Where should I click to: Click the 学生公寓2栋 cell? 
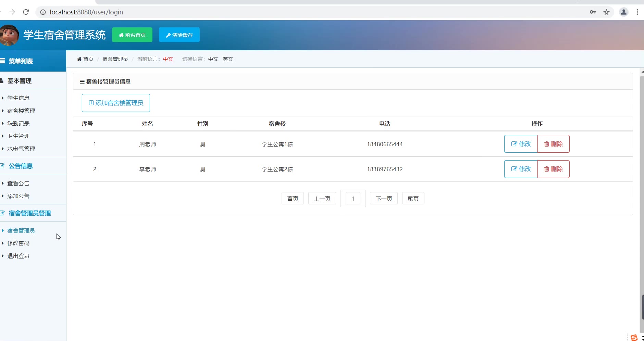pos(277,169)
